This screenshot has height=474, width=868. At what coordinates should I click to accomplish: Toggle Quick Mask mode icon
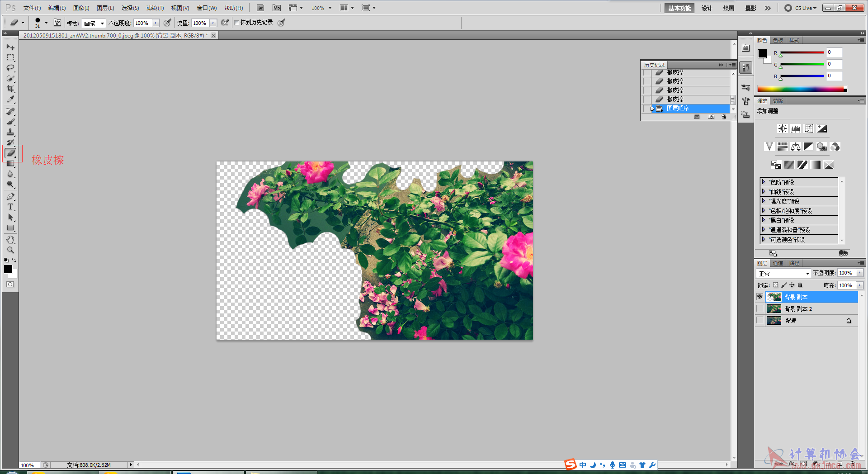(10, 284)
